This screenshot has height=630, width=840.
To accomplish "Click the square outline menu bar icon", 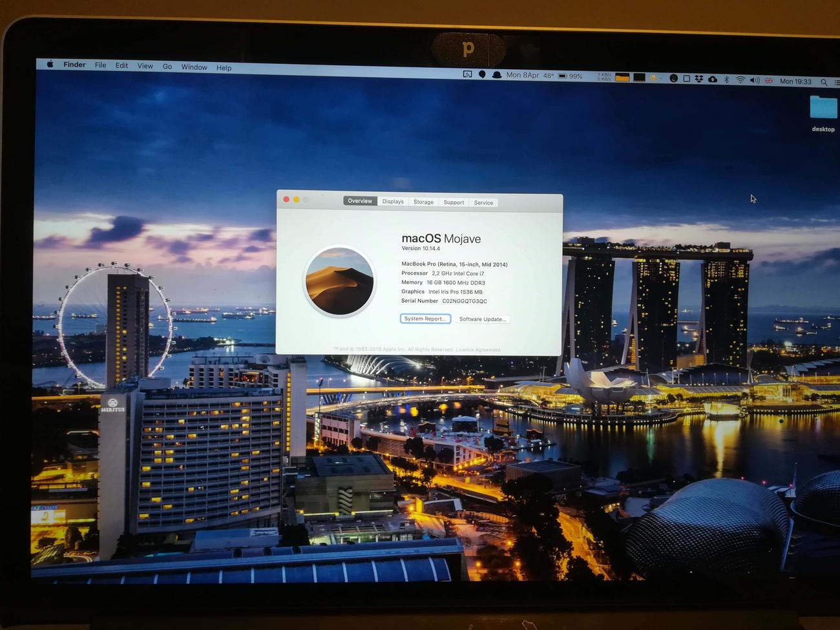I will click(686, 79).
